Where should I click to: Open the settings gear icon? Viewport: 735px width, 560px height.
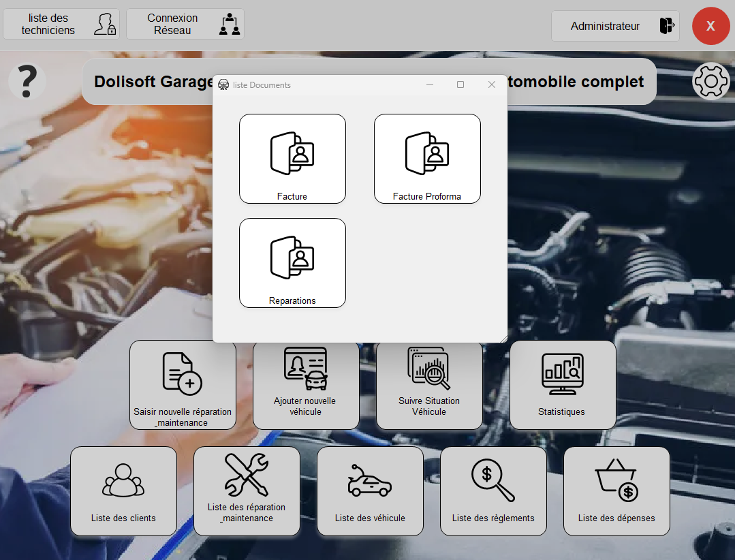point(710,80)
